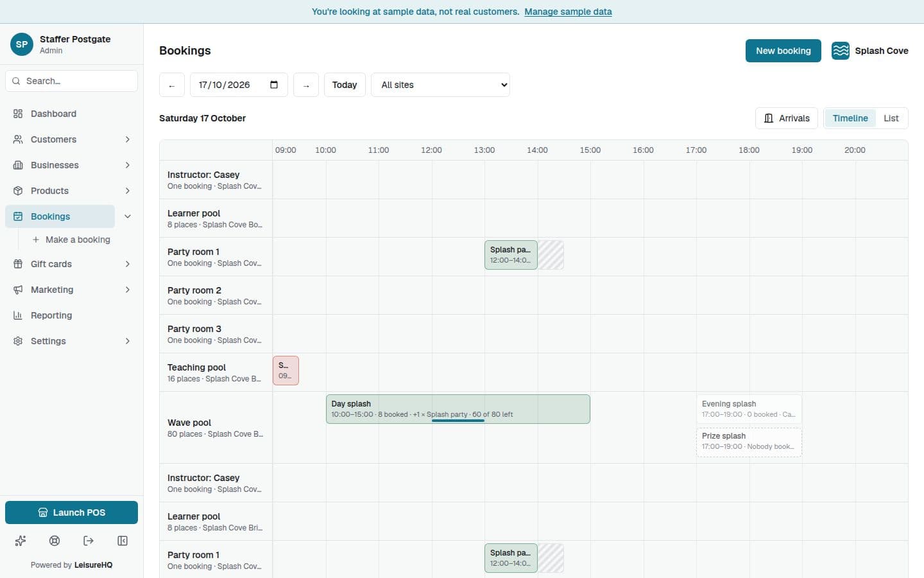
Task: Click the log out icon
Action: pos(89,541)
